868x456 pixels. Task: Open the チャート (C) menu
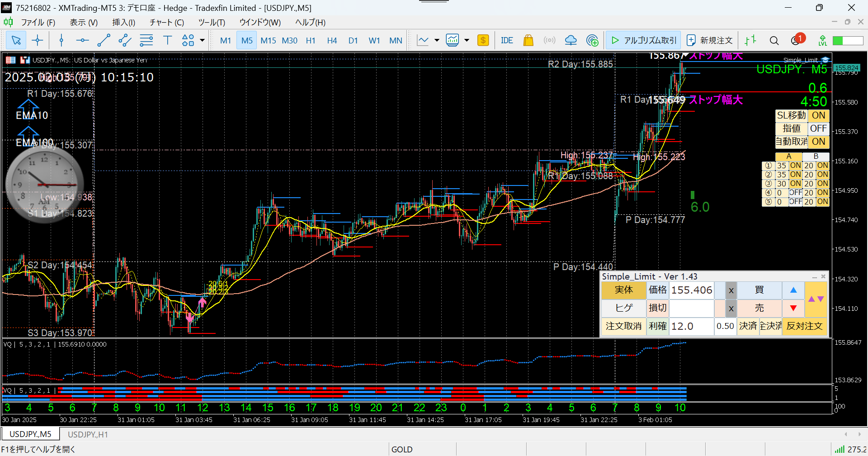(x=166, y=22)
